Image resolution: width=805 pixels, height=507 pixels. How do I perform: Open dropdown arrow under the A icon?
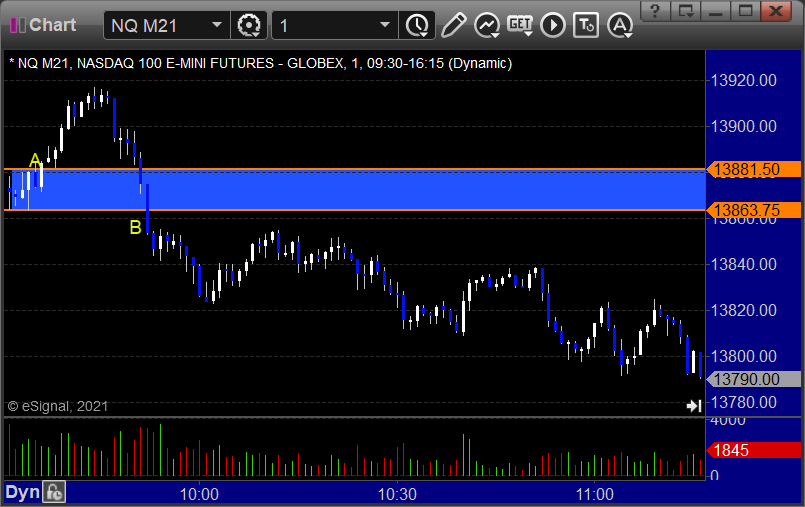[628, 35]
